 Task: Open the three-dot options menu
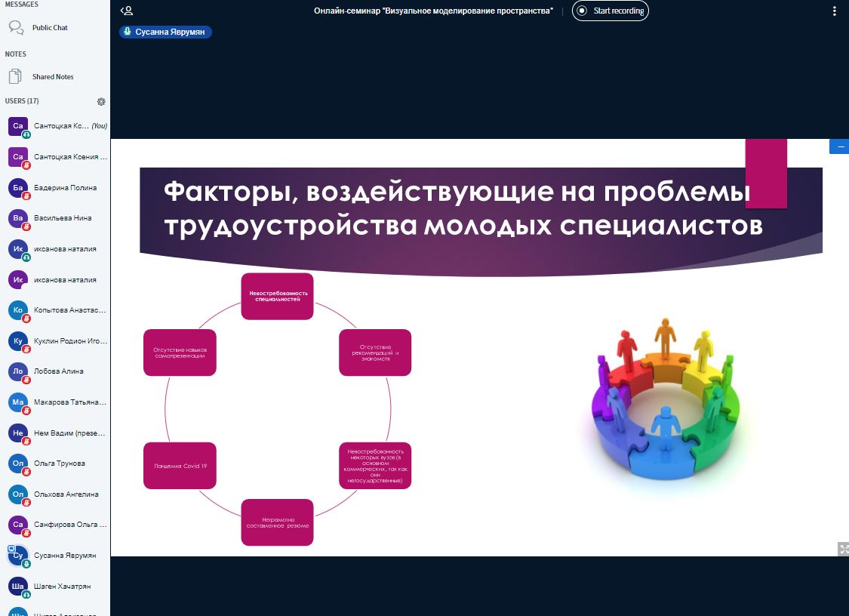click(834, 11)
